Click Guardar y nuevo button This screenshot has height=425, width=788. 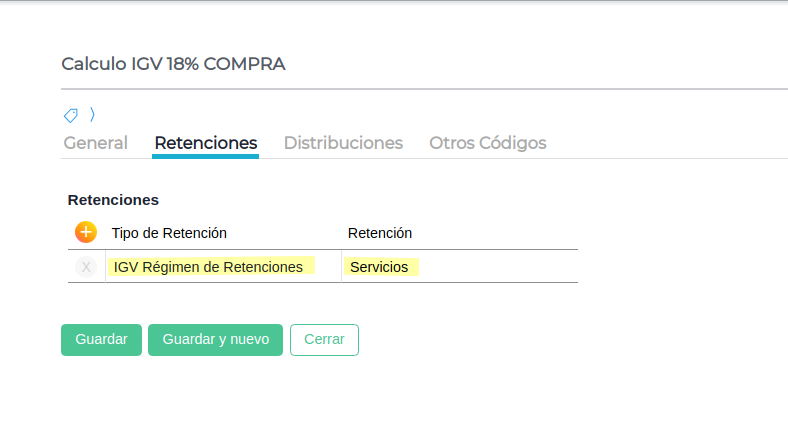pyautogui.click(x=216, y=340)
